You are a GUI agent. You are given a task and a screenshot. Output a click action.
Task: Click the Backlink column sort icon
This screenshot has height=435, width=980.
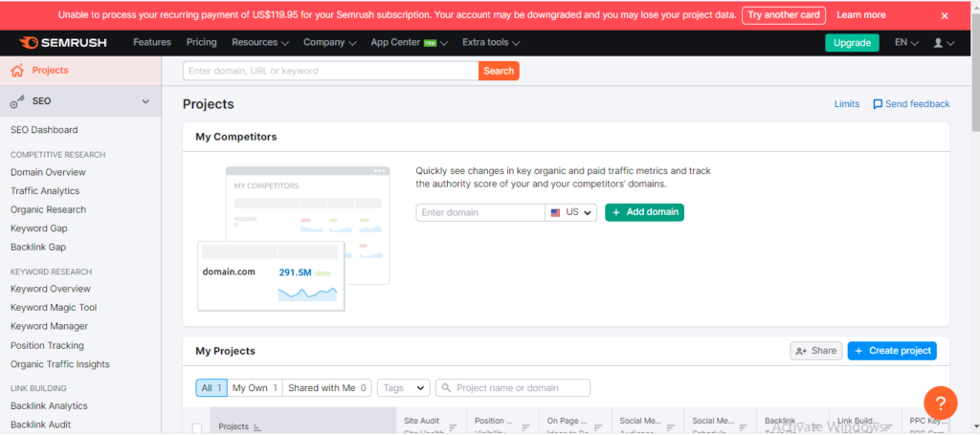coord(814,427)
